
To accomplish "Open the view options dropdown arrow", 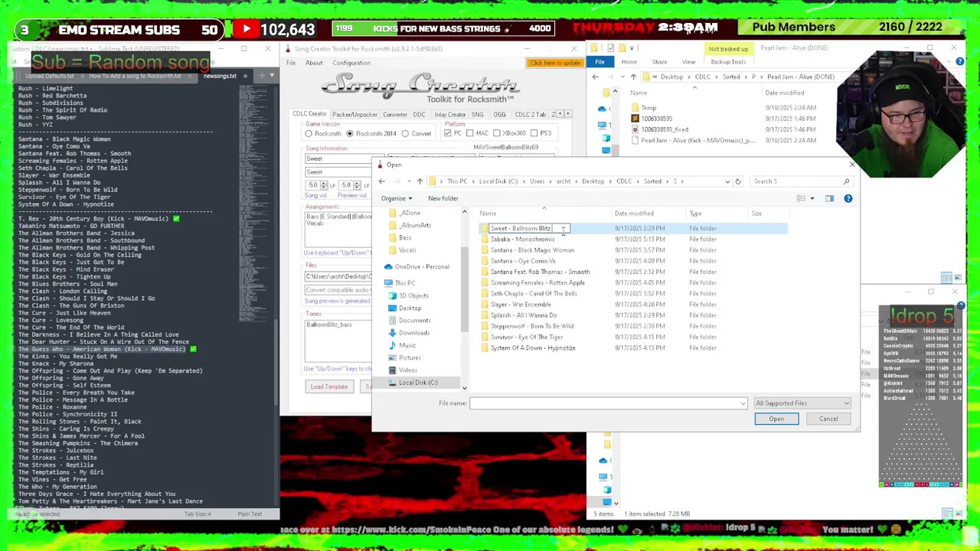I will pyautogui.click(x=812, y=198).
